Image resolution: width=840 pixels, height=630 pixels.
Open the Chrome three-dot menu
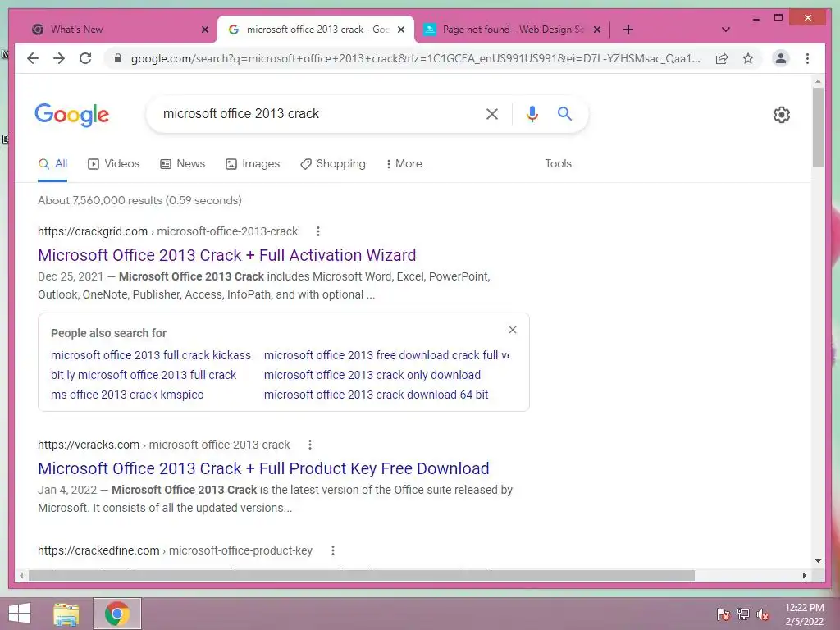pos(807,58)
